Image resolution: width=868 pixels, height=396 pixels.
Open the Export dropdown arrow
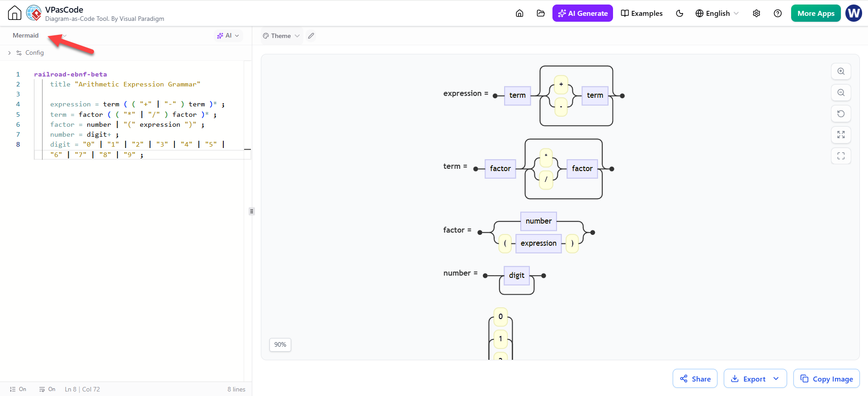pos(776,378)
